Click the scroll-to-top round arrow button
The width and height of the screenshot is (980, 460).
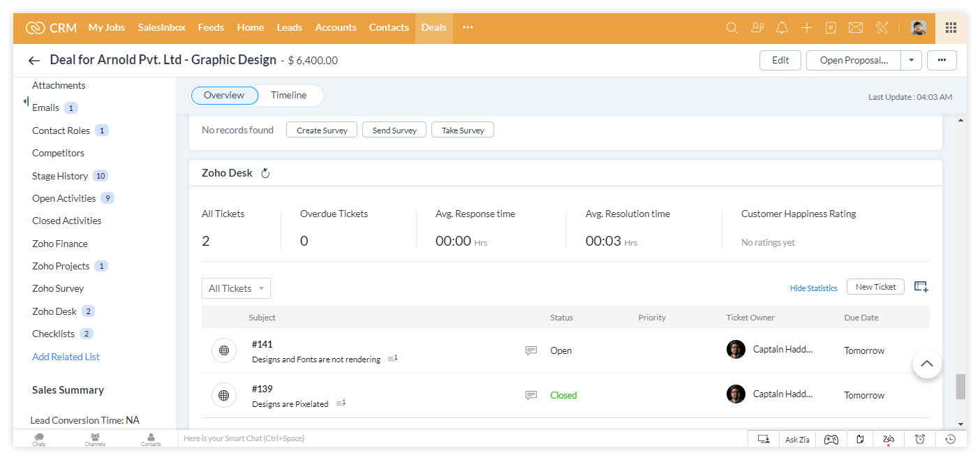click(927, 364)
